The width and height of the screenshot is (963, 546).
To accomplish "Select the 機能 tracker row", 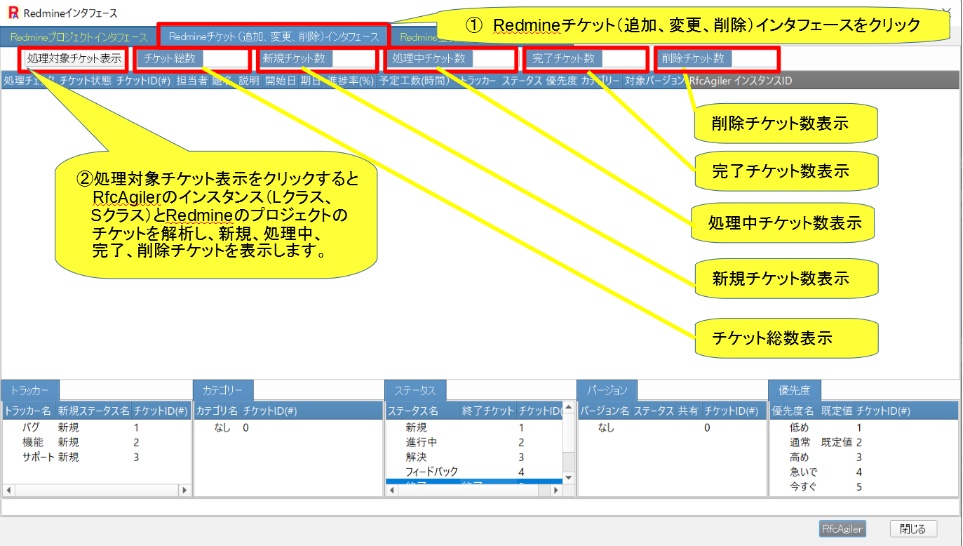I will pyautogui.click(x=97, y=442).
